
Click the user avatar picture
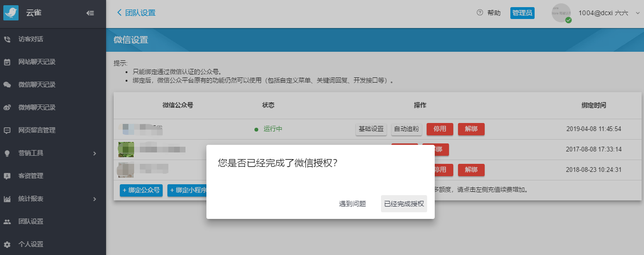(x=561, y=13)
